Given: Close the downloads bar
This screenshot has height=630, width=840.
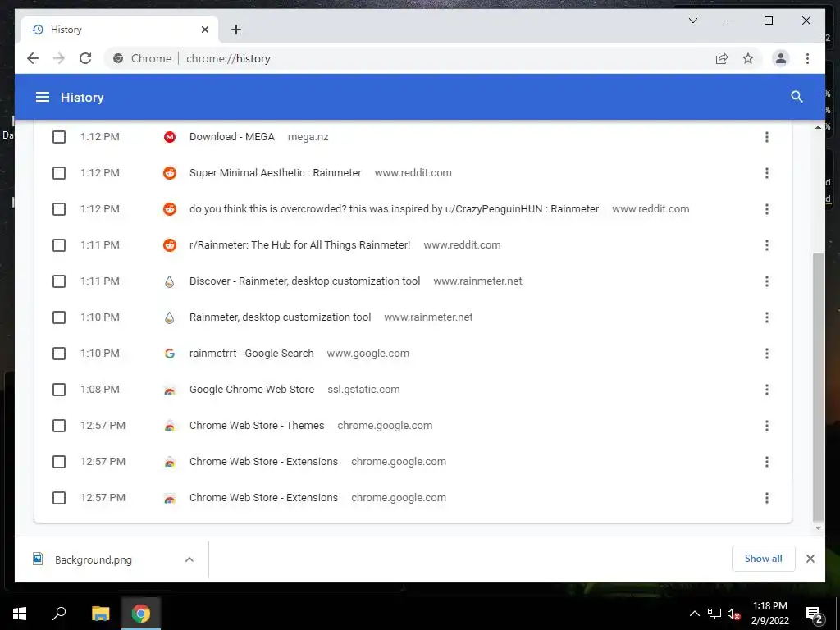Looking at the screenshot, I should (x=810, y=558).
